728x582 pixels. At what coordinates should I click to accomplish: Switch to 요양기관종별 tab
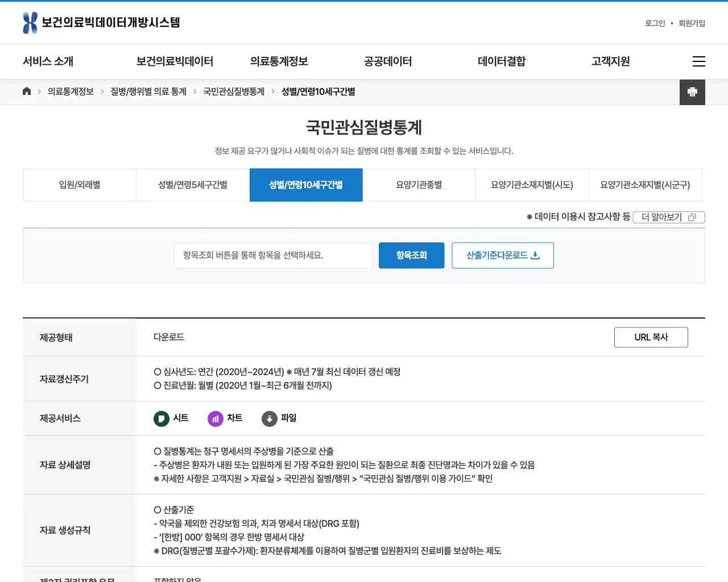419,185
